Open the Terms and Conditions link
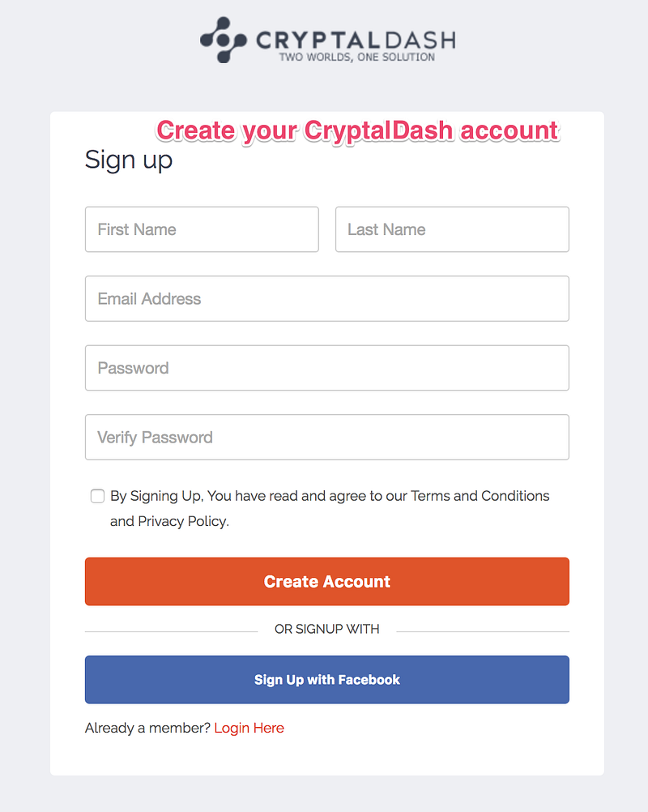The image size is (648, 812). click(x=480, y=496)
